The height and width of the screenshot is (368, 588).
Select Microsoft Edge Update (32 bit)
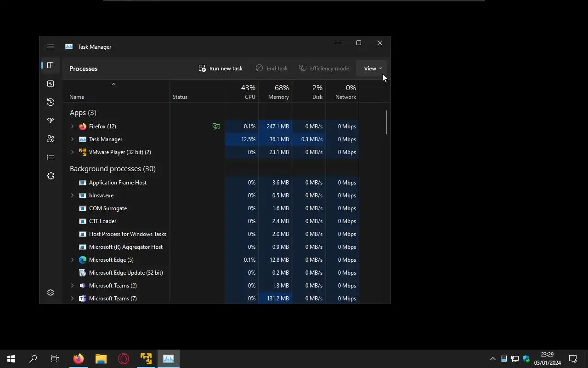coord(211,272)
